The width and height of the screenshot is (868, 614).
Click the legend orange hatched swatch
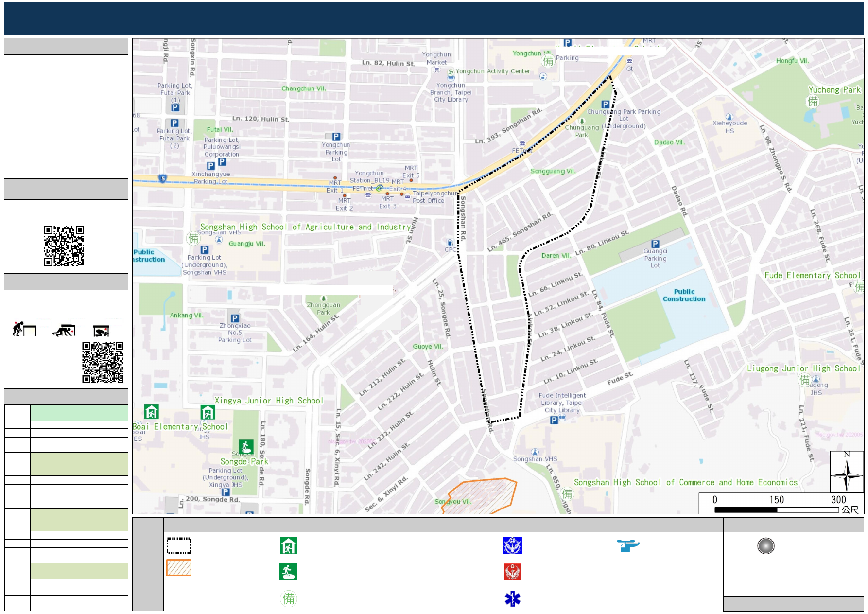coord(179,567)
